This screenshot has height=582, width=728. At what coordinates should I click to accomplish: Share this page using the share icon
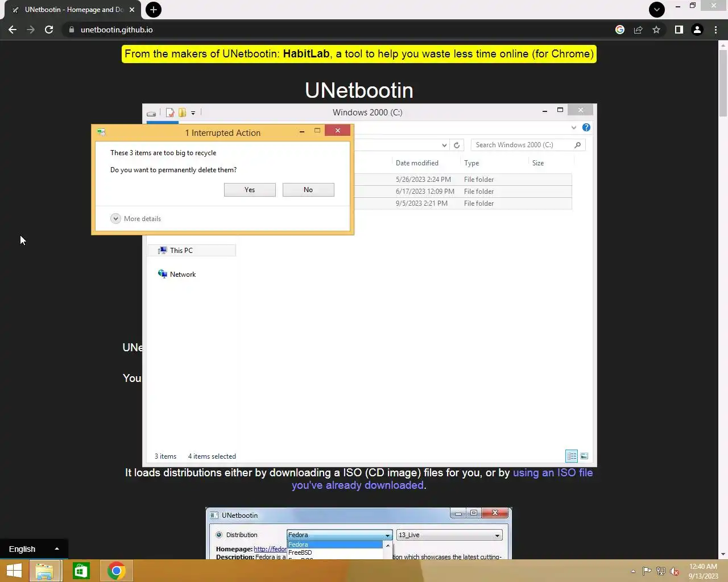click(638, 30)
